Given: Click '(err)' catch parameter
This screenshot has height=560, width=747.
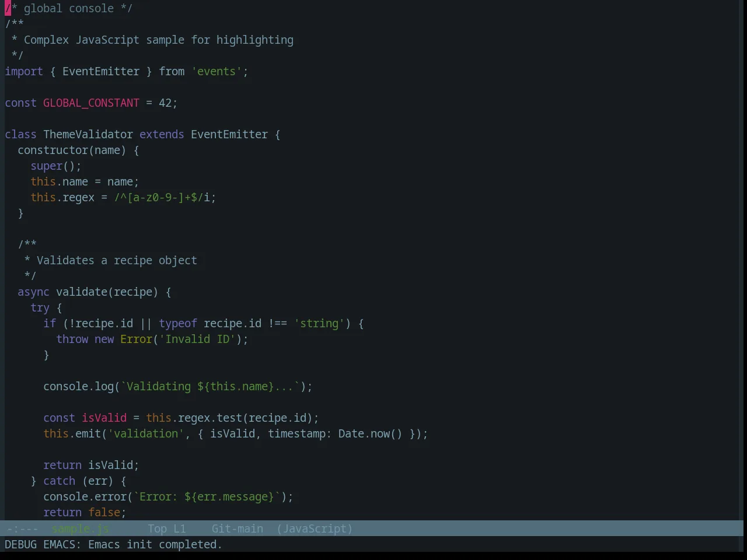Looking at the screenshot, I should pos(97,481).
